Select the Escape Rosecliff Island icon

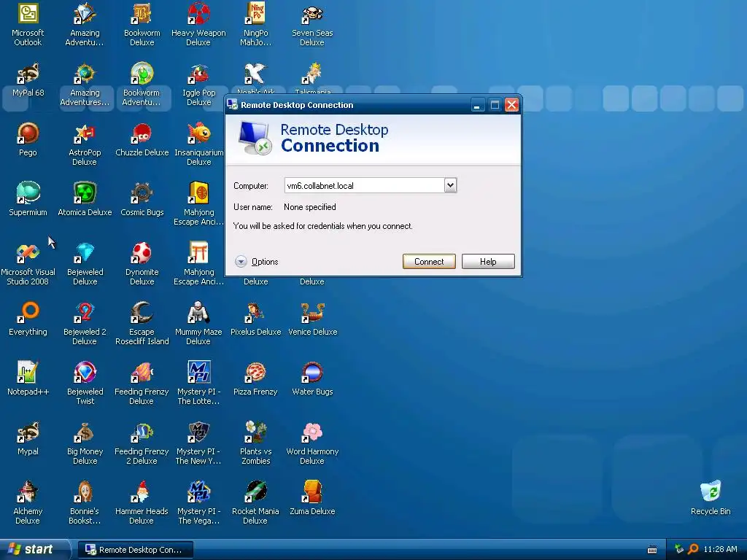point(142,324)
